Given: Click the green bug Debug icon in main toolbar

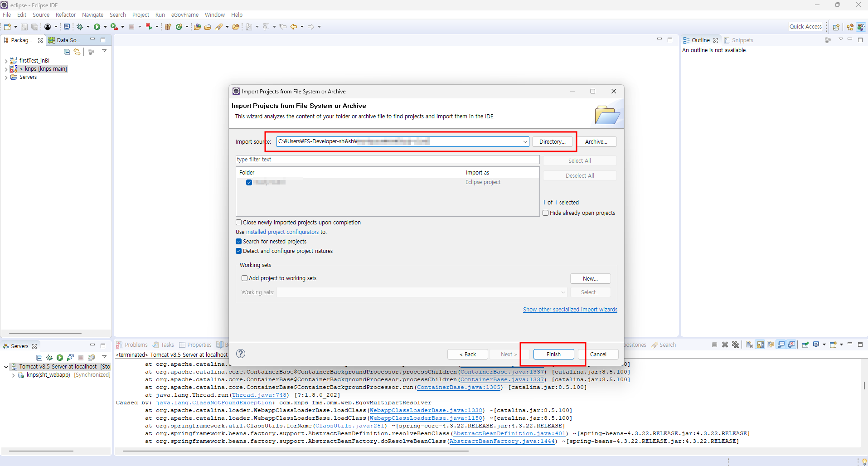Looking at the screenshot, I should point(80,27).
